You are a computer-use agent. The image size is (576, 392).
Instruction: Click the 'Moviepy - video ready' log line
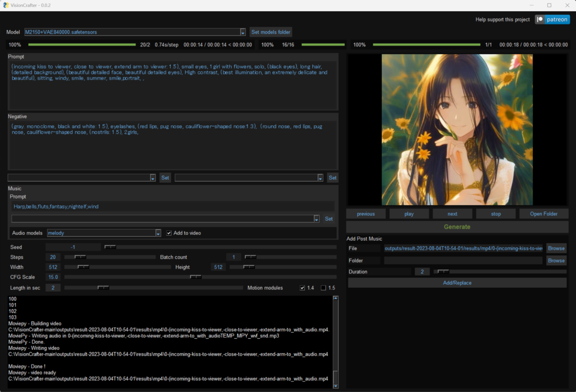pyautogui.click(x=32, y=373)
